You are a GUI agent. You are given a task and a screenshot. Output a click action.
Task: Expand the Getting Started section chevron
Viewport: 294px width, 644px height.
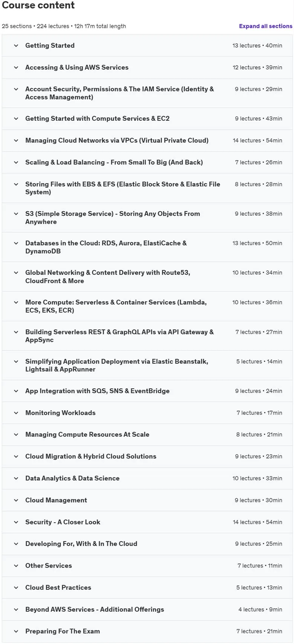click(x=16, y=46)
